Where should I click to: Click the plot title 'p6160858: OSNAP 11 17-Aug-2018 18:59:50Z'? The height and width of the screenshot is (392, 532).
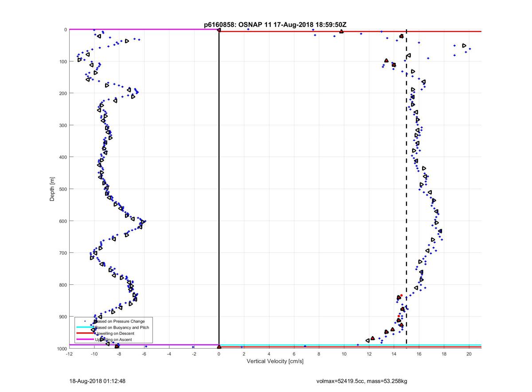point(275,25)
